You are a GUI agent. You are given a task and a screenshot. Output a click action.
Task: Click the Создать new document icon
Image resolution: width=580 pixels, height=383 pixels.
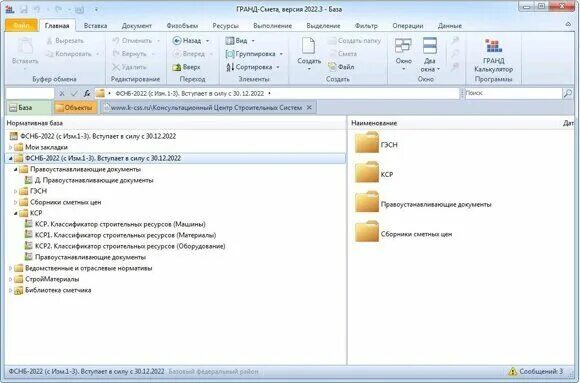tap(308, 46)
